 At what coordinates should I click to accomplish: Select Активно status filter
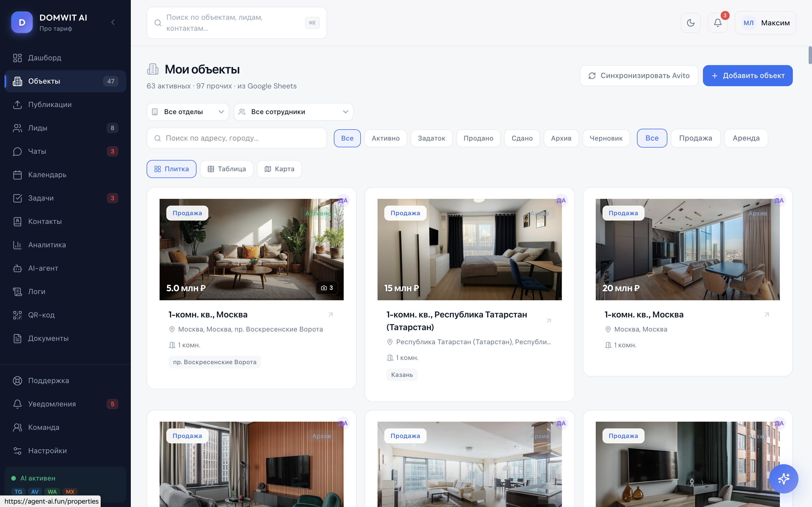point(385,138)
